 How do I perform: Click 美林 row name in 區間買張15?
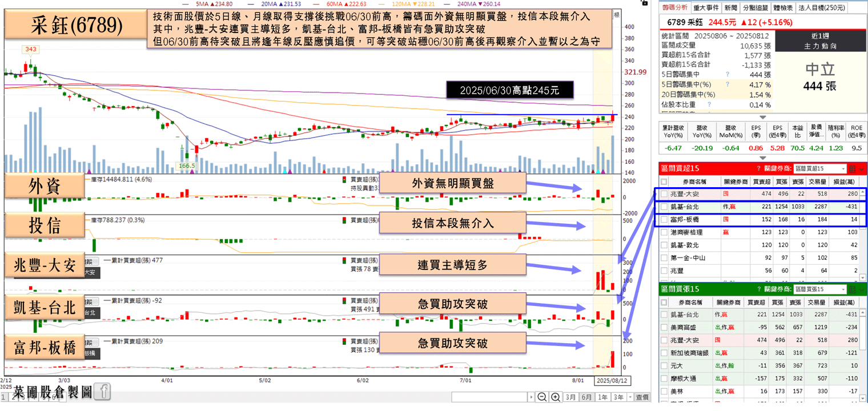[677, 391]
